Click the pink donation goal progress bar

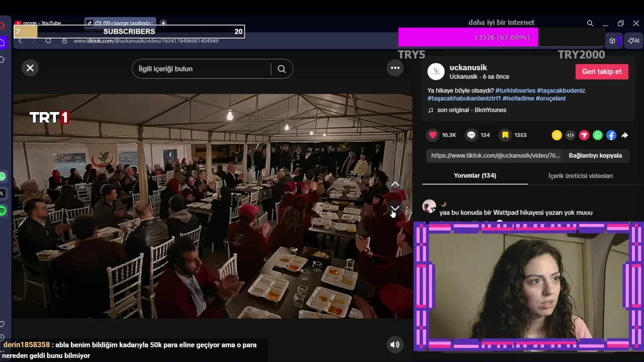[x=468, y=38]
